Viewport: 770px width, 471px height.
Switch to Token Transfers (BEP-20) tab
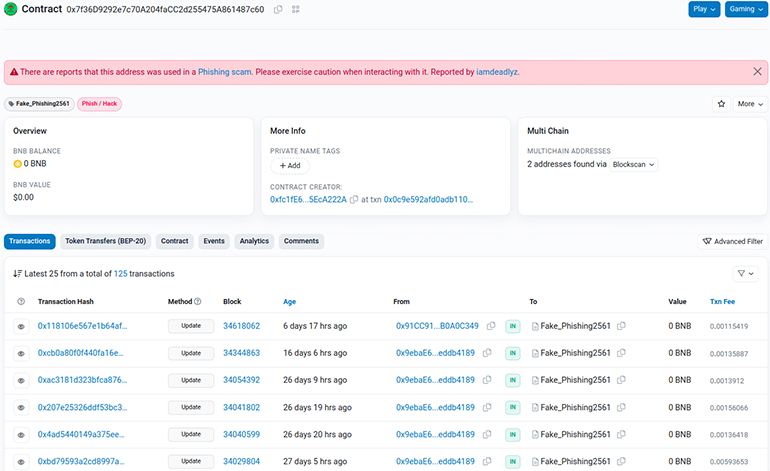tap(106, 241)
